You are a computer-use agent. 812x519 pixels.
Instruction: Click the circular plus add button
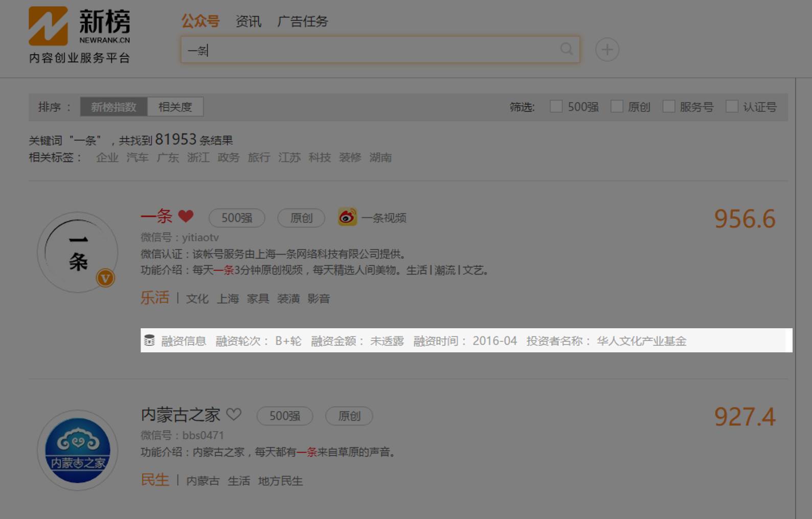point(607,50)
